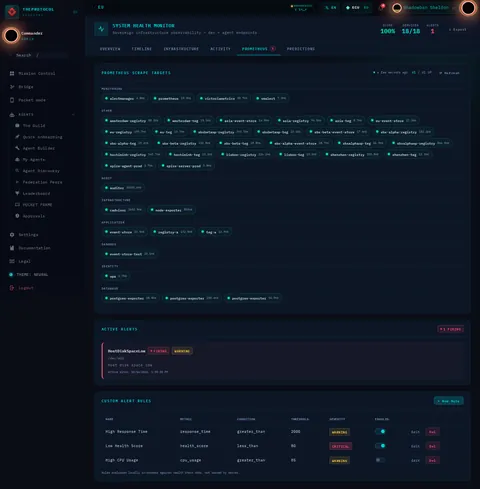This screenshot has width=480, height=489.
Task: Open the user account dropdown by name
Action: click(426, 8)
